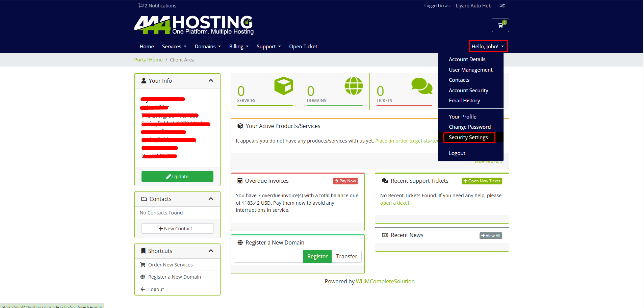Toggle the Hello, John! account dropdown
The image size is (644, 308).
coord(488,47)
